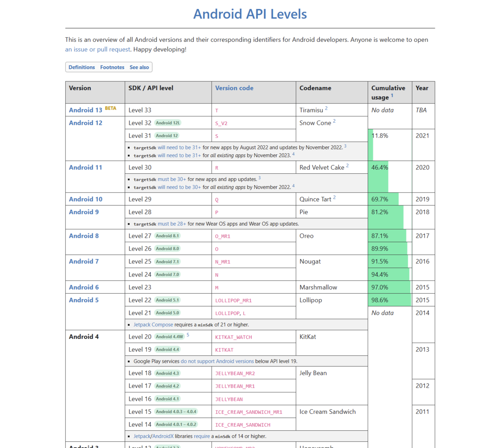The height and width of the screenshot is (448, 498).
Task: Select the S_V2 version code
Action: point(221,123)
